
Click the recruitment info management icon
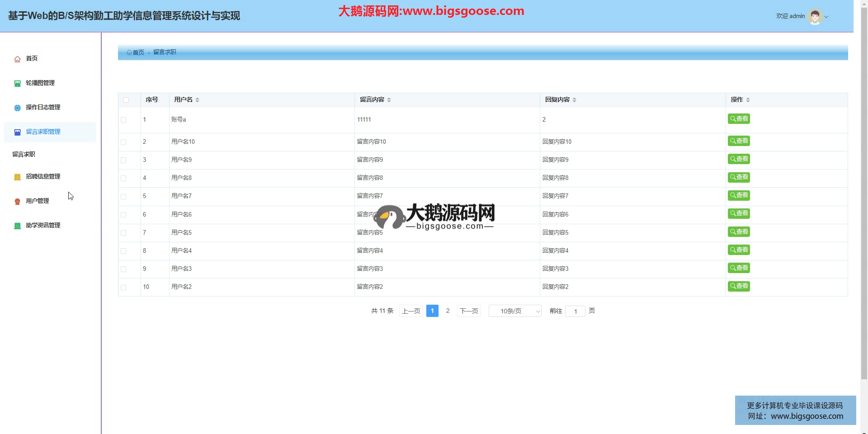17,177
